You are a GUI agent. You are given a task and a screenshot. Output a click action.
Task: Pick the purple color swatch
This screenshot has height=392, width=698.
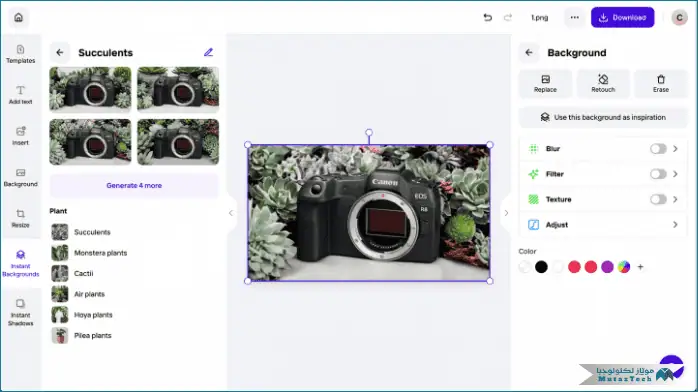tap(607, 267)
